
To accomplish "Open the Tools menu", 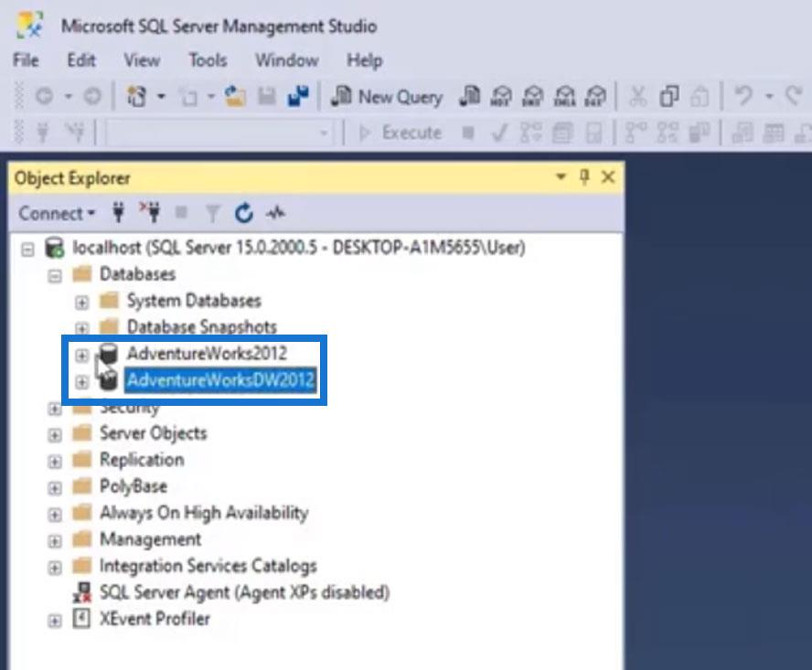I will point(208,60).
